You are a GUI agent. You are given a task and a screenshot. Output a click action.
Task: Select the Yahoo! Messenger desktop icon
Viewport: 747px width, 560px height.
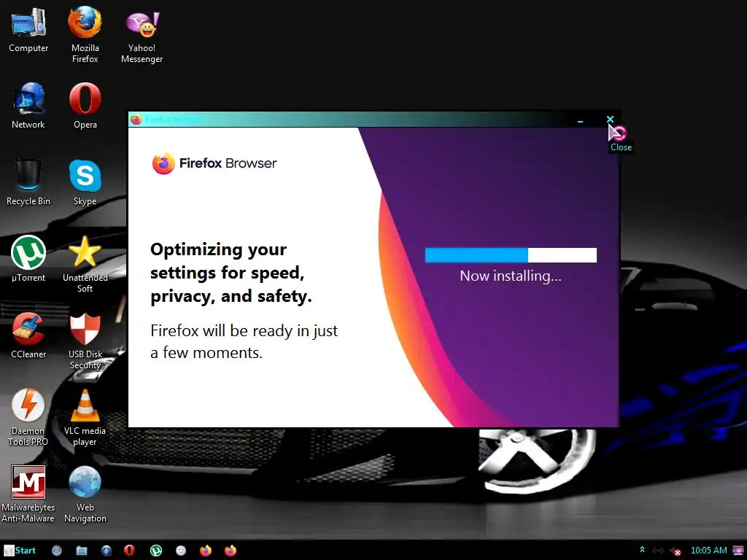tap(142, 36)
